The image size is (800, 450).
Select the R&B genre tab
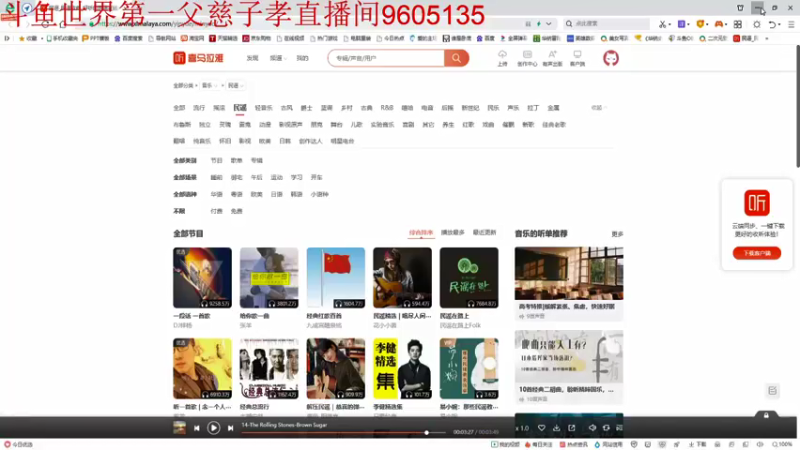(387, 108)
